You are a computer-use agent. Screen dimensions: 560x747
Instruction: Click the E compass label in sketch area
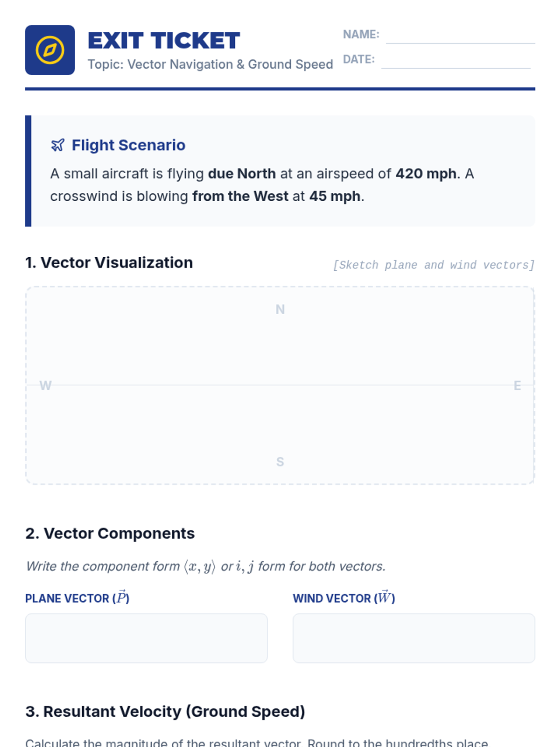[x=517, y=386]
